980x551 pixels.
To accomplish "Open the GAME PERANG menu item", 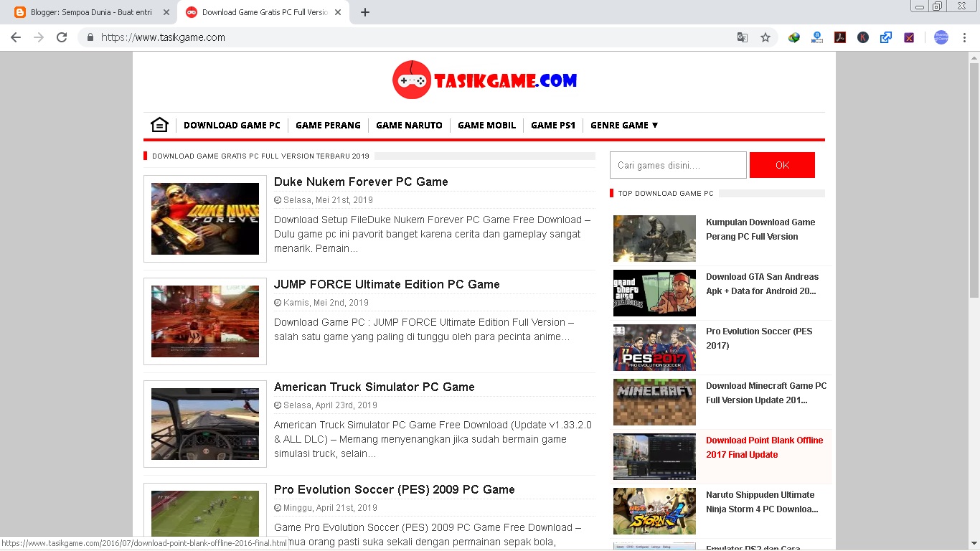I will [328, 125].
